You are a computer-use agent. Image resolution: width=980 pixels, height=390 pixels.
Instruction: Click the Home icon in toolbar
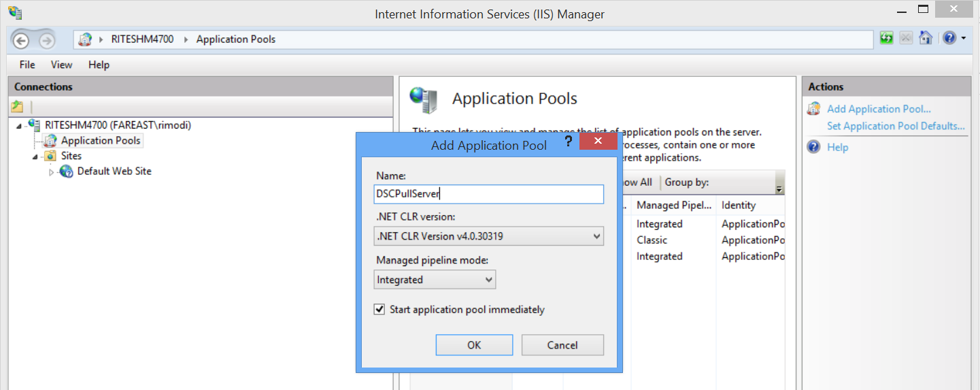coord(926,38)
